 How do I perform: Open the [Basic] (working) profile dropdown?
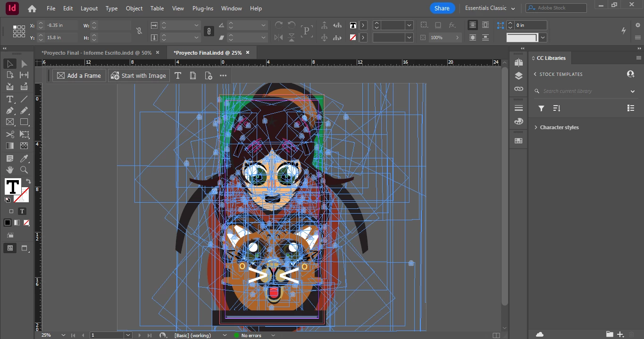(226, 335)
